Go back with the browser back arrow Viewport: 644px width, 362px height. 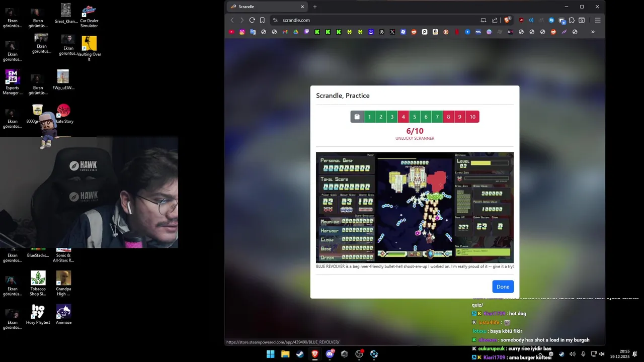232,20
